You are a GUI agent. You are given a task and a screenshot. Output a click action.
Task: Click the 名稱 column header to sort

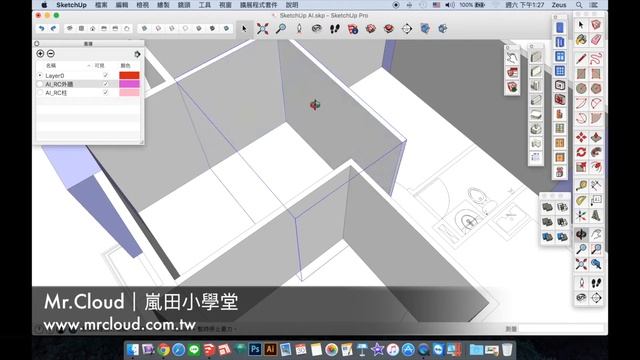(51, 65)
